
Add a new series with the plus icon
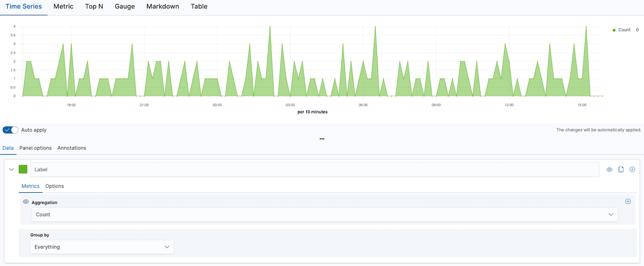(x=632, y=169)
